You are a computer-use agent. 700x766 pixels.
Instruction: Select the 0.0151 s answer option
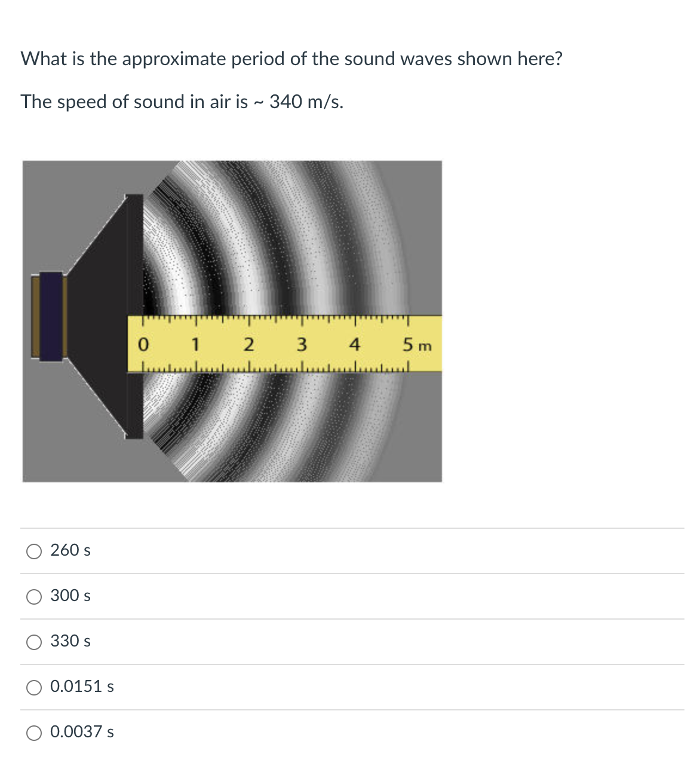(x=33, y=687)
